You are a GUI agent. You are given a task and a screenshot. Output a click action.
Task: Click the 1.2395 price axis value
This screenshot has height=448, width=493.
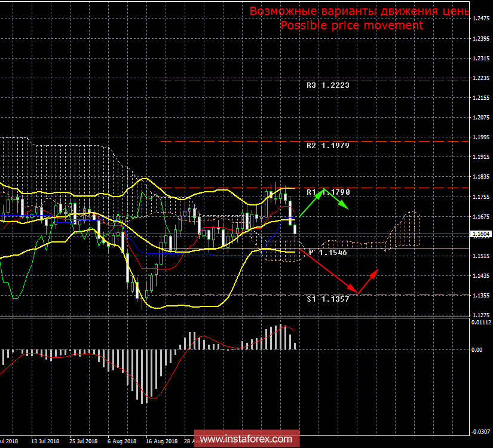click(x=481, y=39)
